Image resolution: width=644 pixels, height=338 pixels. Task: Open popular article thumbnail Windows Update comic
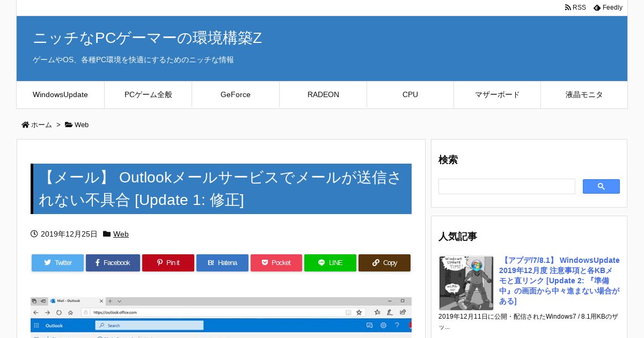(466, 283)
